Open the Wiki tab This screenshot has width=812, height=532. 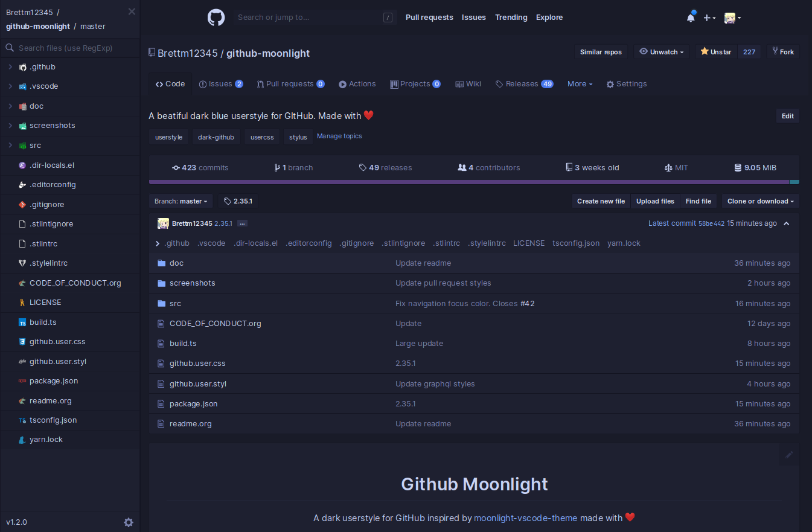point(468,84)
